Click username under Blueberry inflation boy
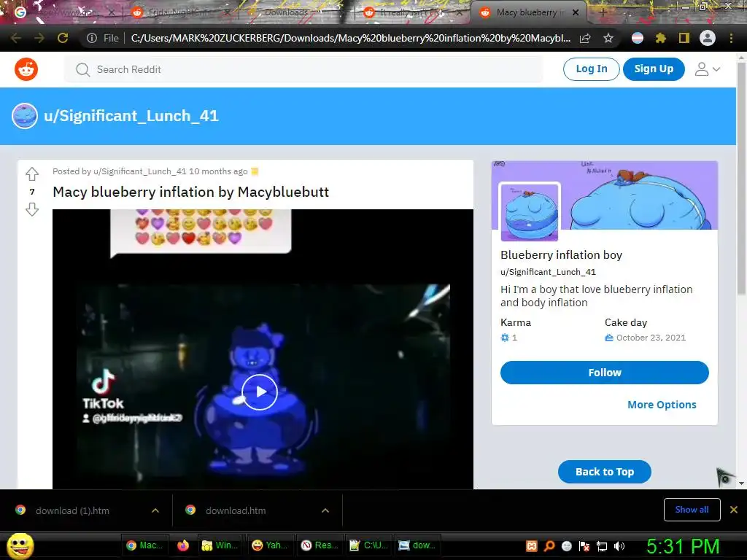This screenshot has height=560, width=747. tap(548, 272)
